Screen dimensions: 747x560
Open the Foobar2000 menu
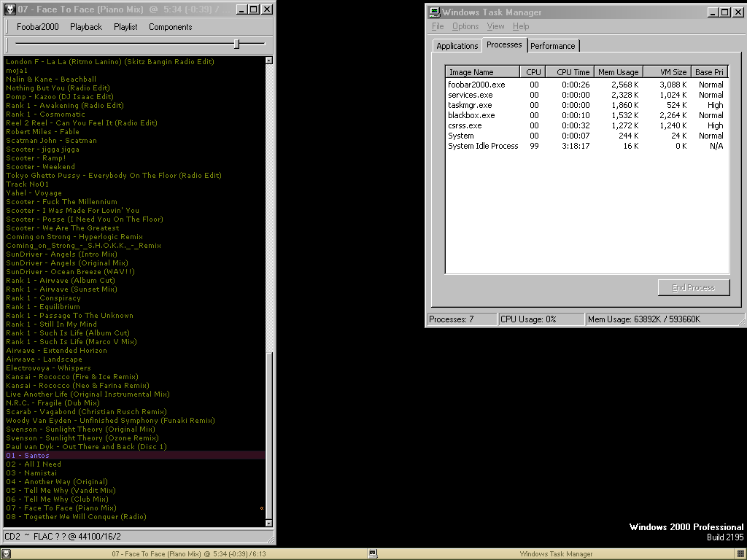(x=38, y=27)
